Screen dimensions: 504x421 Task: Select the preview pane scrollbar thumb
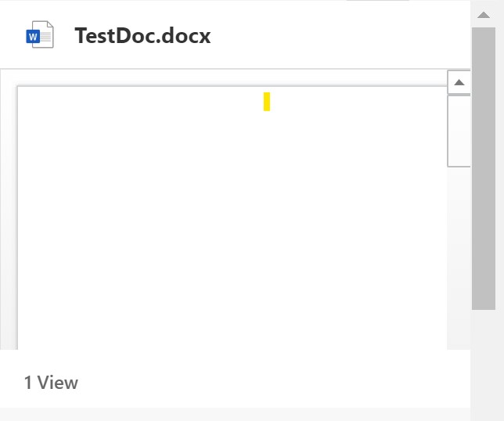[459, 131]
